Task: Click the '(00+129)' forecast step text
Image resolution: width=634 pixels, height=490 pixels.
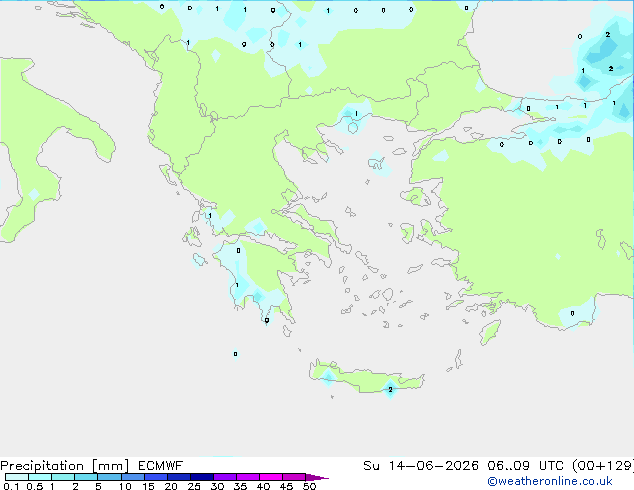Action: (x=603, y=466)
